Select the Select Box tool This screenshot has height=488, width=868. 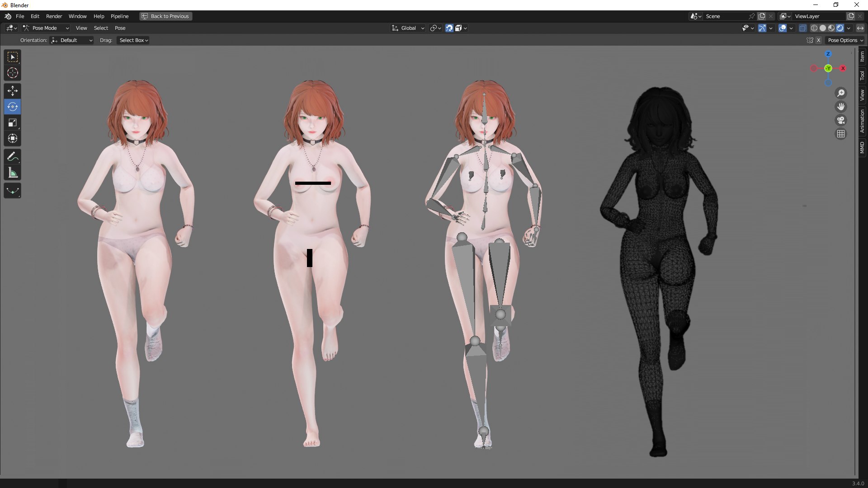[13, 57]
